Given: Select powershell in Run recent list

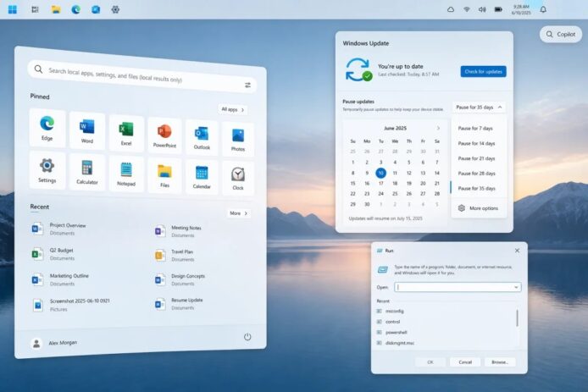Looking at the screenshot, I should click(392, 332).
